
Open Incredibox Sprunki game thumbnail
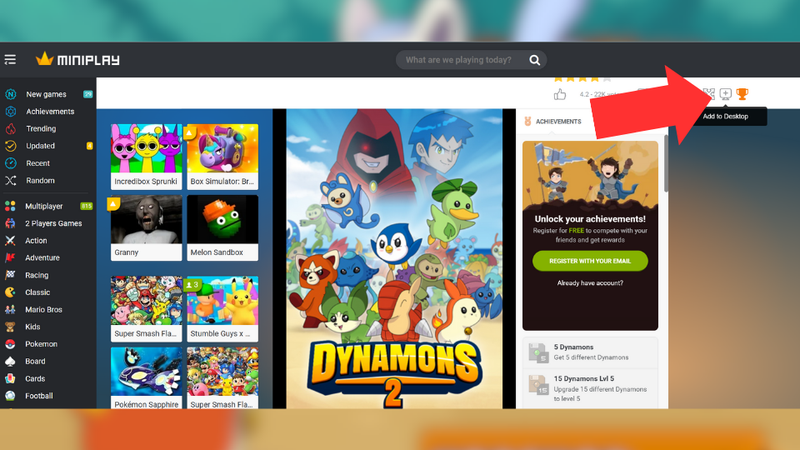click(146, 156)
